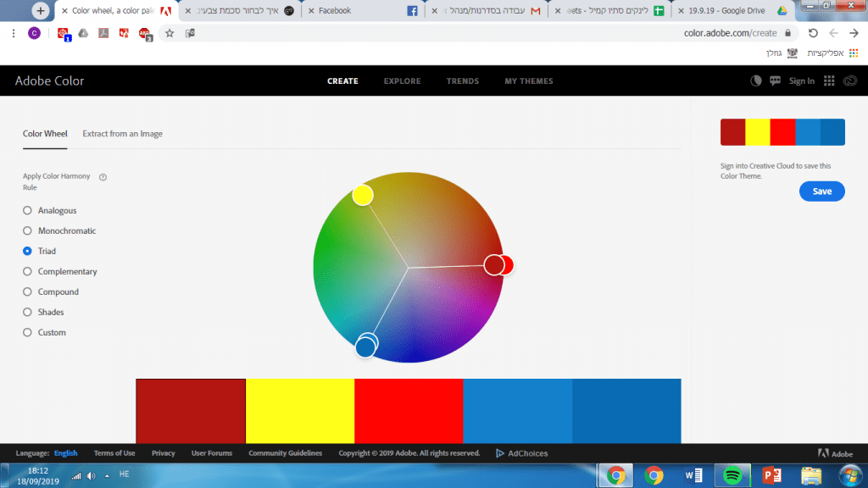Screen dimensions: 868x488
Task: Select the yellow handle on the color wheel
Action: coord(363,195)
